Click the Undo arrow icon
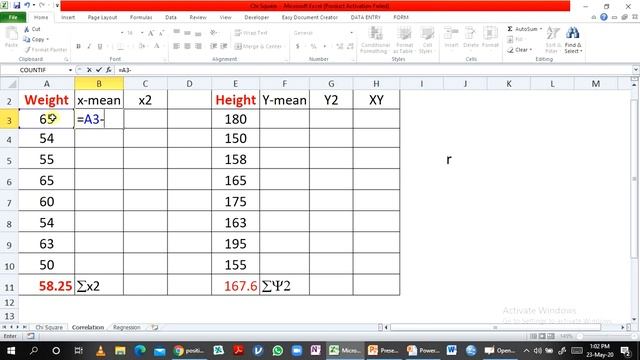 pos(27,6)
